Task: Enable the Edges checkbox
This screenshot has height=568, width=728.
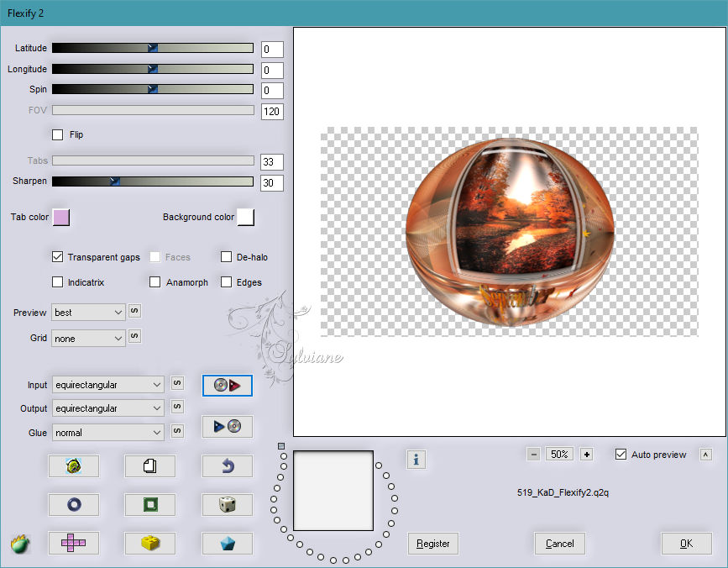Action: coord(226,282)
